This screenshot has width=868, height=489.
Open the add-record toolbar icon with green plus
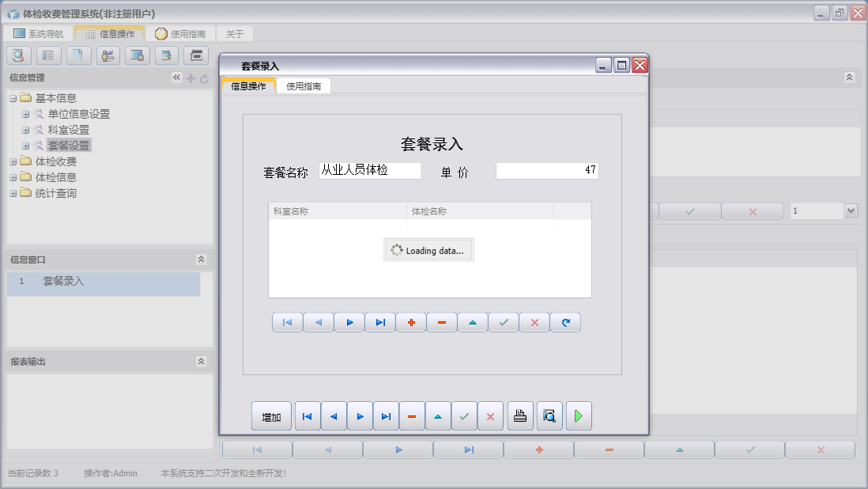coord(167,55)
